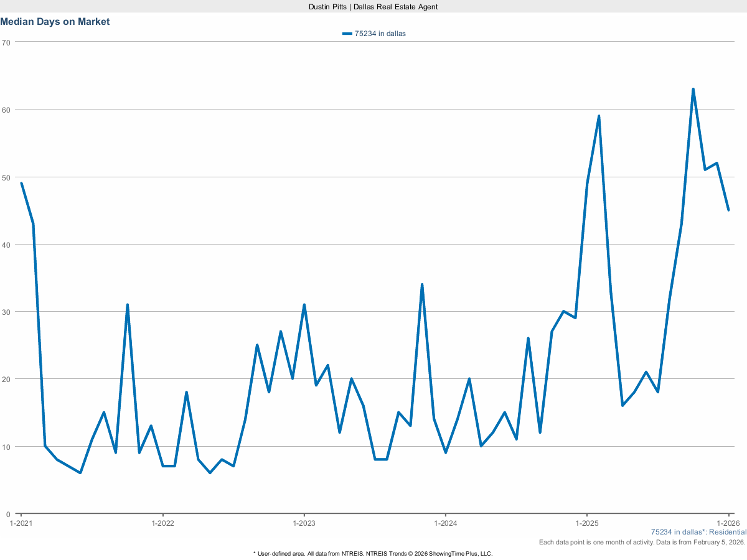The height and width of the screenshot is (560, 747).
Task: Click the NTREIS Trends copyright footnote
Action: pos(373,554)
